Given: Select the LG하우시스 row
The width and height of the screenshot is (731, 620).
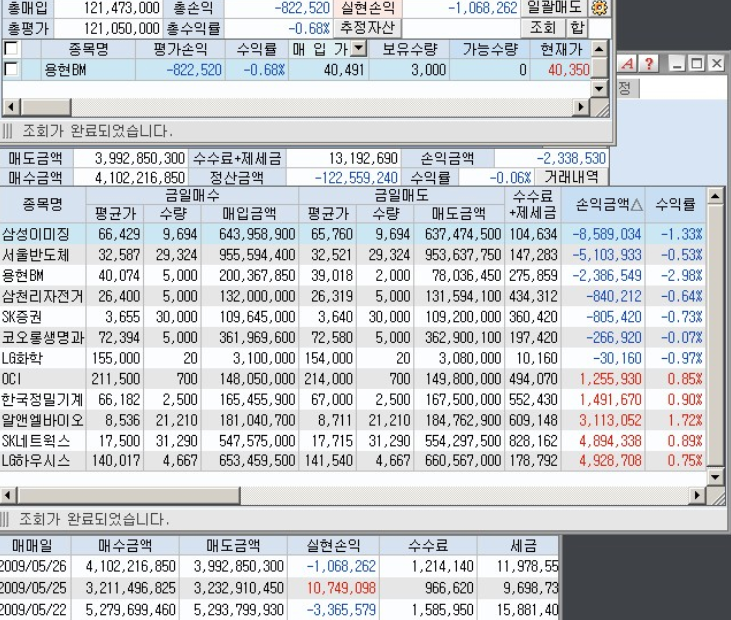Looking at the screenshot, I should pyautogui.click(x=352, y=461).
